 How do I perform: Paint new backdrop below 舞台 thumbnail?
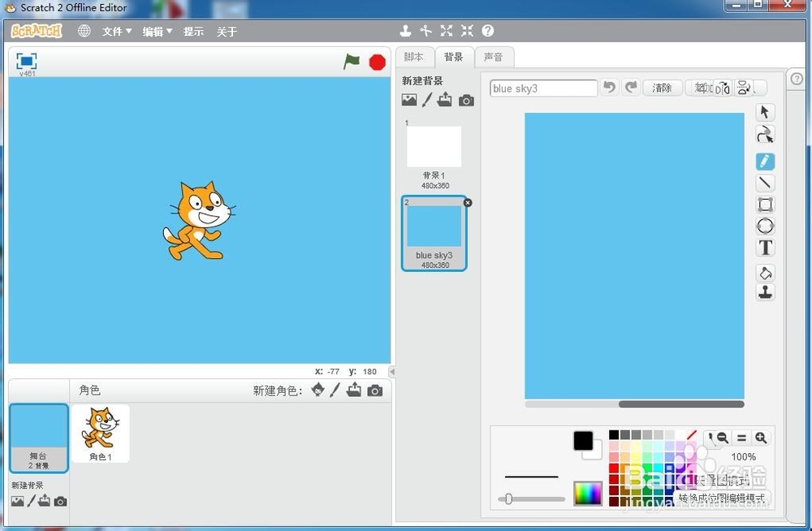tap(31, 501)
